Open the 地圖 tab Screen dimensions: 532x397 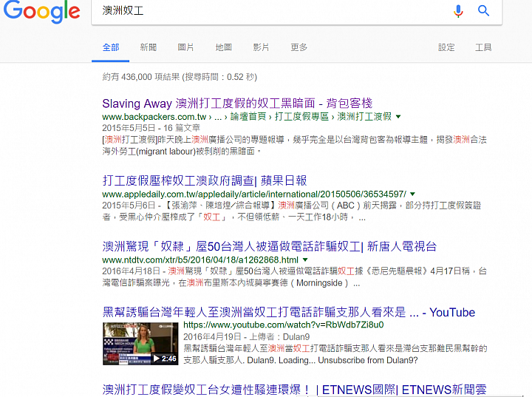[224, 47]
